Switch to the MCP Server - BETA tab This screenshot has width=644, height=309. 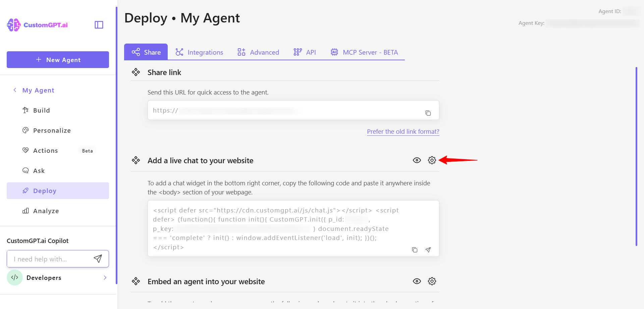point(364,52)
